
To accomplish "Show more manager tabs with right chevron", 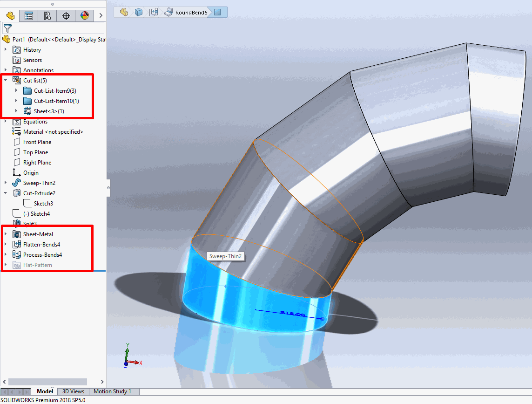I will point(101,15).
